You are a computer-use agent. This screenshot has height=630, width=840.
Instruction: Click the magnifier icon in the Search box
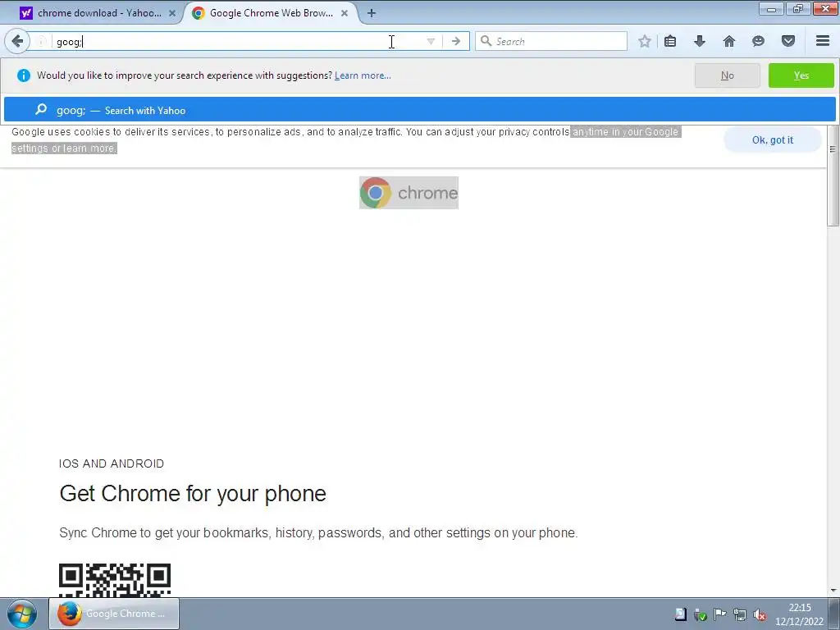pos(486,41)
